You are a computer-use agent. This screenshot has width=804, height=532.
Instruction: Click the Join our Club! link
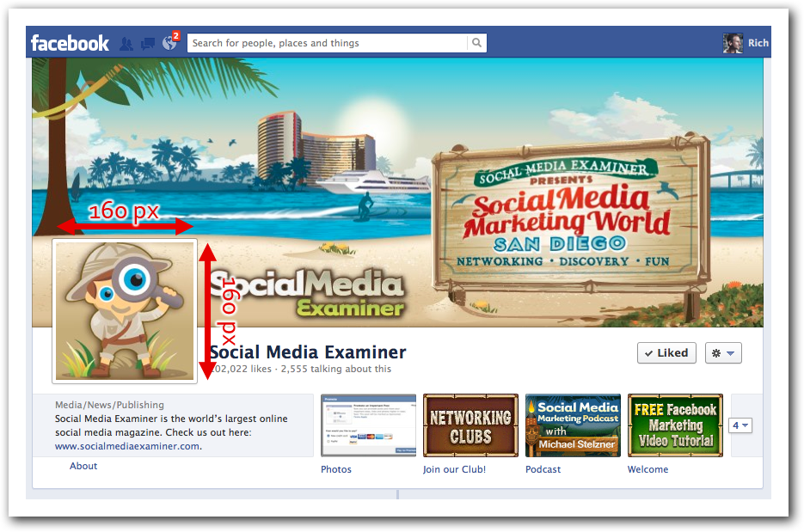[454, 469]
